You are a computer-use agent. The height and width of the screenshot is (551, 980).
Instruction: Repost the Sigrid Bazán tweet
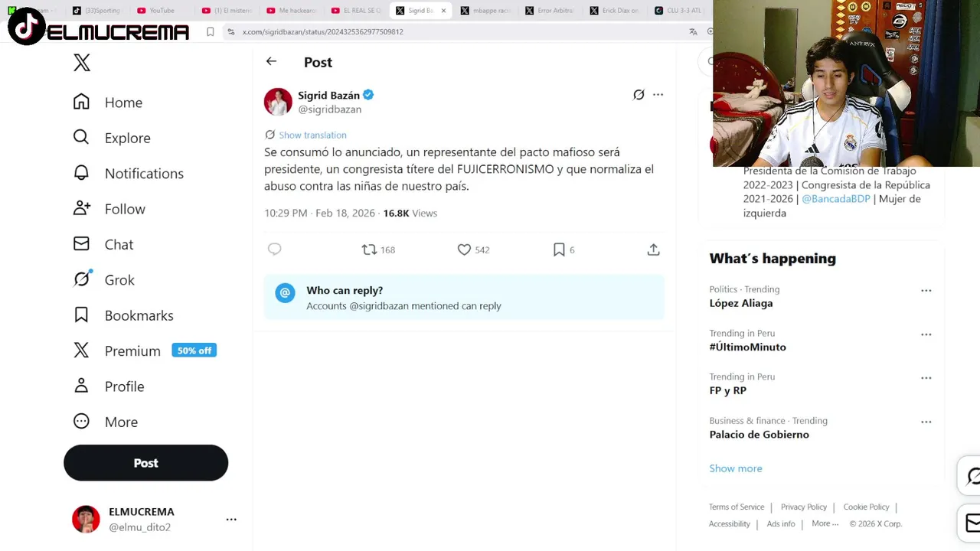click(370, 249)
